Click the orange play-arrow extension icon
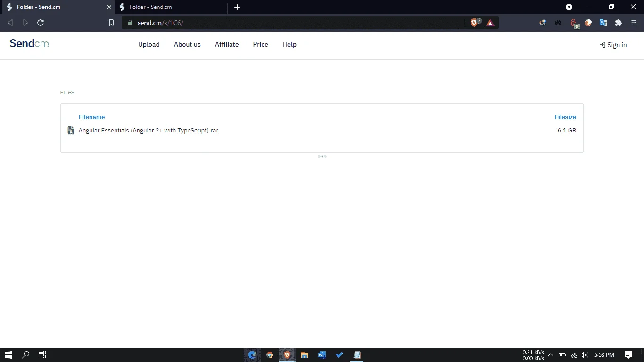 [x=588, y=23]
